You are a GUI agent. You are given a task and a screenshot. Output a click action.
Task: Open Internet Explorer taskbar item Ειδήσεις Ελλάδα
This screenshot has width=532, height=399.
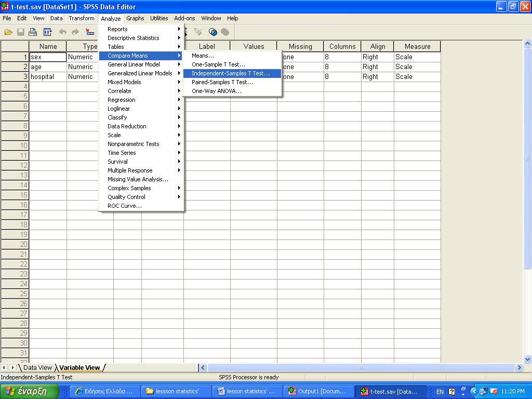tap(104, 391)
